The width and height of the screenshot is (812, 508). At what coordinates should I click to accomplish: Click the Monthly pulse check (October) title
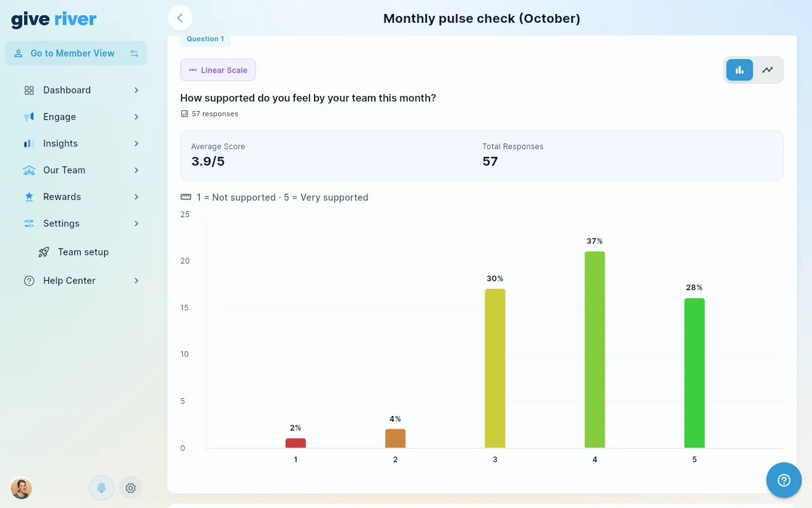tap(482, 18)
